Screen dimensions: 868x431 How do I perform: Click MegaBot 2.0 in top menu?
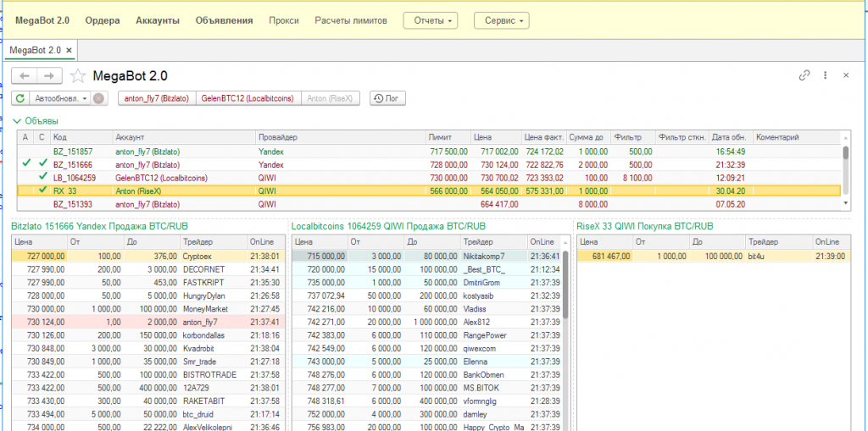[42, 20]
